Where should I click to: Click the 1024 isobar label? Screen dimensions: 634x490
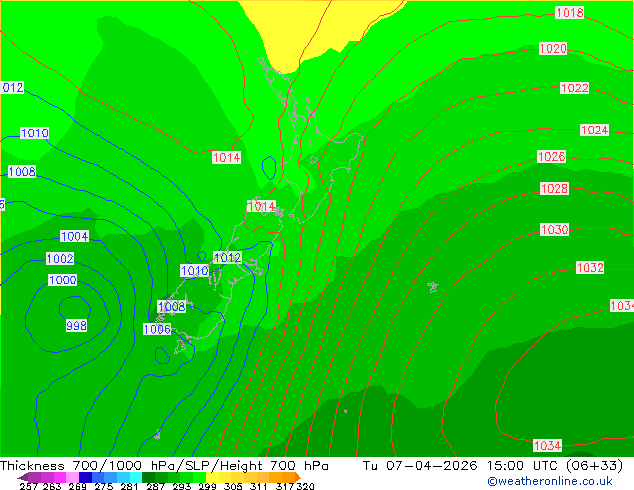594,130
